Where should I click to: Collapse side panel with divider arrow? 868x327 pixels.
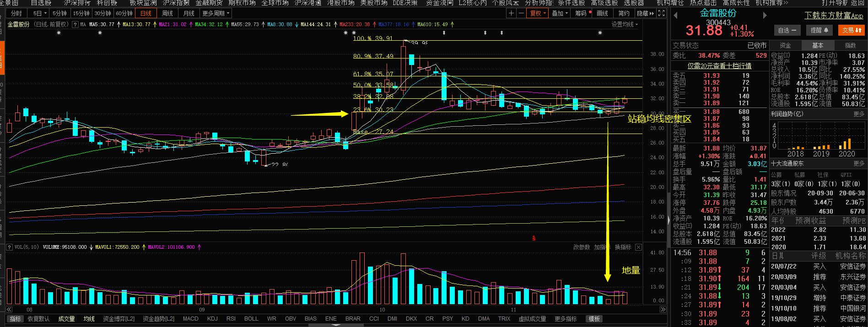click(669, 220)
